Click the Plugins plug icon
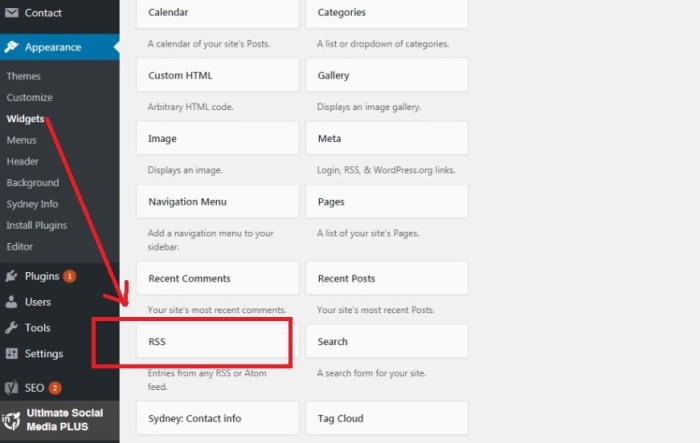Screen dimensions: 700x443 [x=11, y=276]
